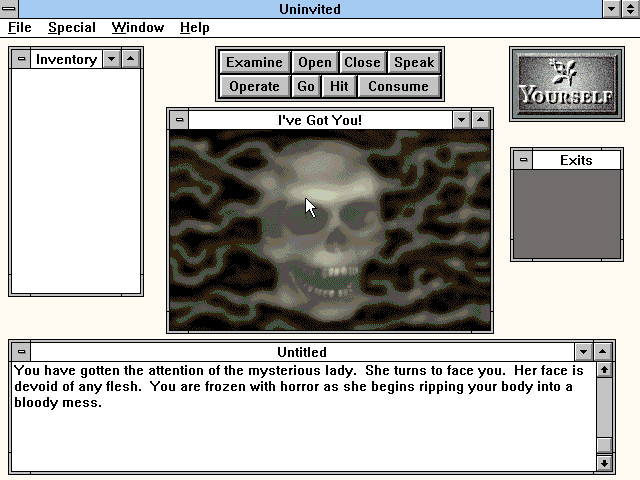
Task: Open the Inventory window control menu box
Action: [x=21, y=59]
